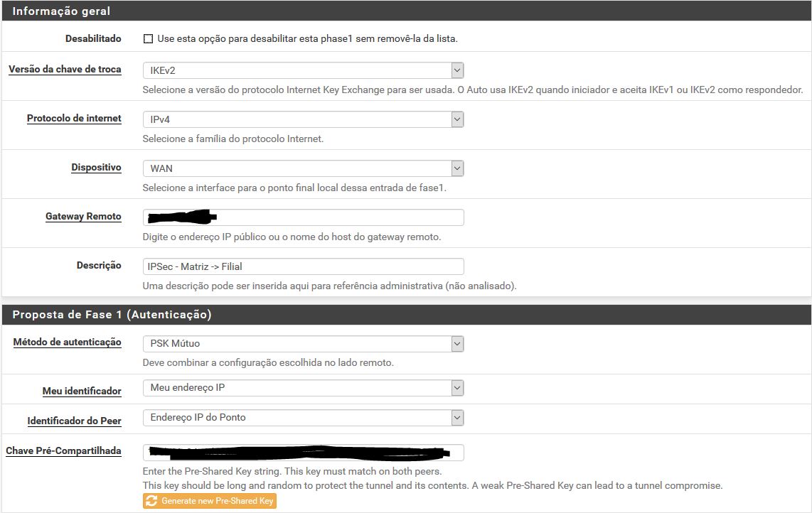Open the WAN interface dropdown
The width and height of the screenshot is (812, 513).
tap(303, 168)
